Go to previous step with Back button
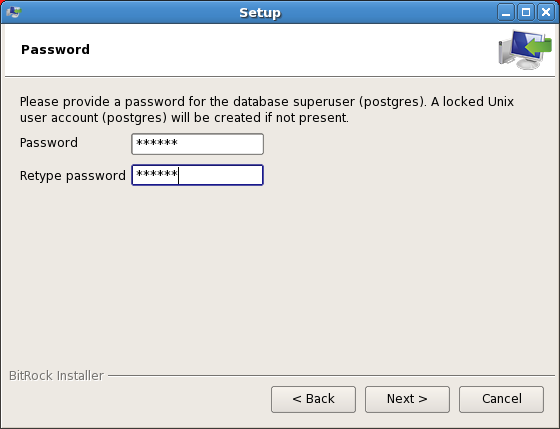 [313, 399]
